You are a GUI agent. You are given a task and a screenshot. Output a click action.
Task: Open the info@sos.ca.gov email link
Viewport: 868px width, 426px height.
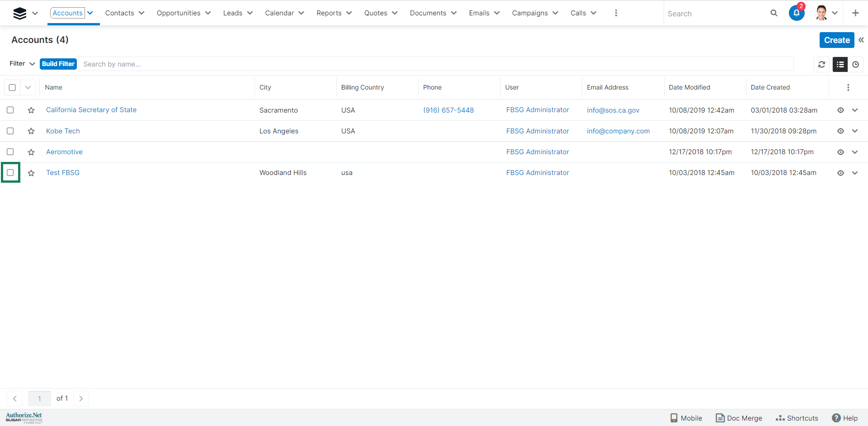point(613,110)
